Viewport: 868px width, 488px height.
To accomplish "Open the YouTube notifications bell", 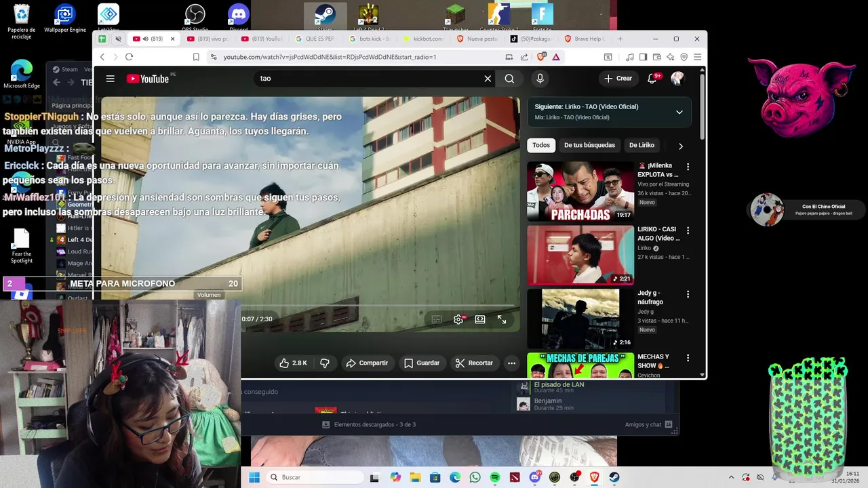I will 652,79.
